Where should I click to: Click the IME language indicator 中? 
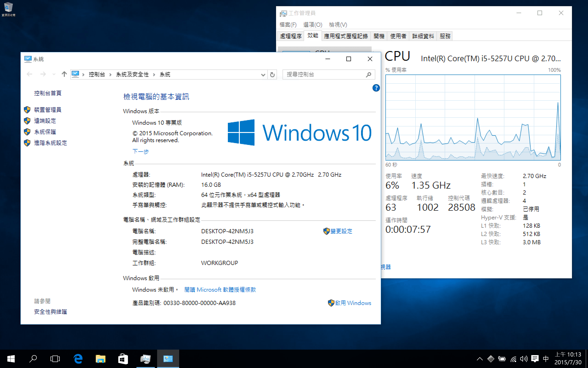546,359
